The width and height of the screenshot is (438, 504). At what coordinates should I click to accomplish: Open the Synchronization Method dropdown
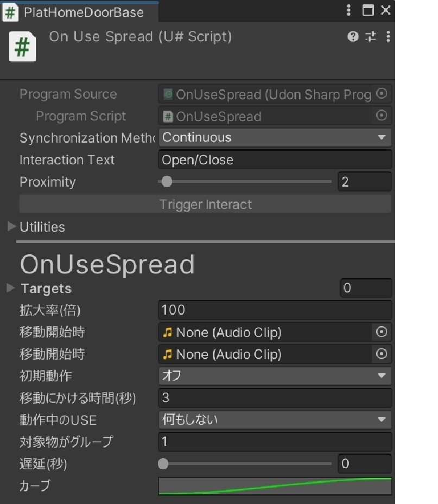(274, 138)
